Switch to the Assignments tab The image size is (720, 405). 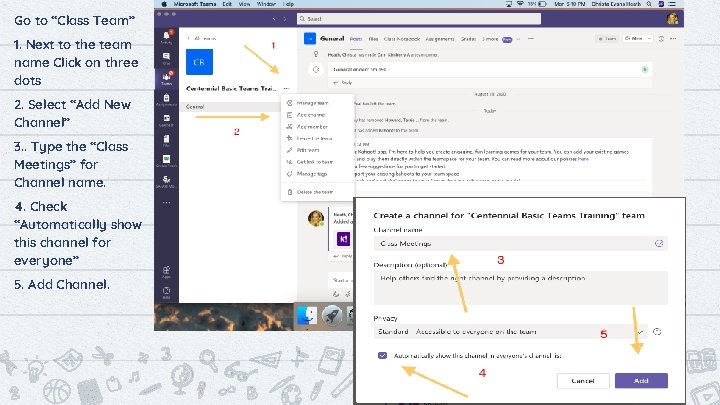coord(440,39)
